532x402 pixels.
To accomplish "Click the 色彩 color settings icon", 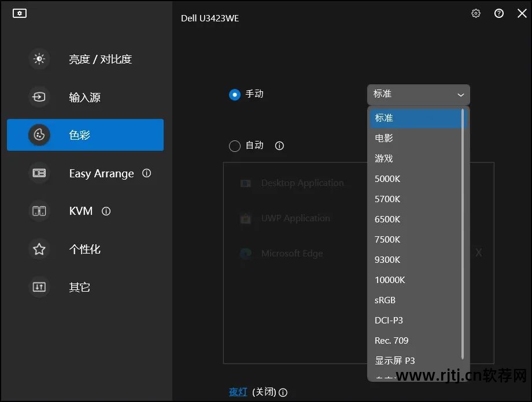I will tap(39, 135).
